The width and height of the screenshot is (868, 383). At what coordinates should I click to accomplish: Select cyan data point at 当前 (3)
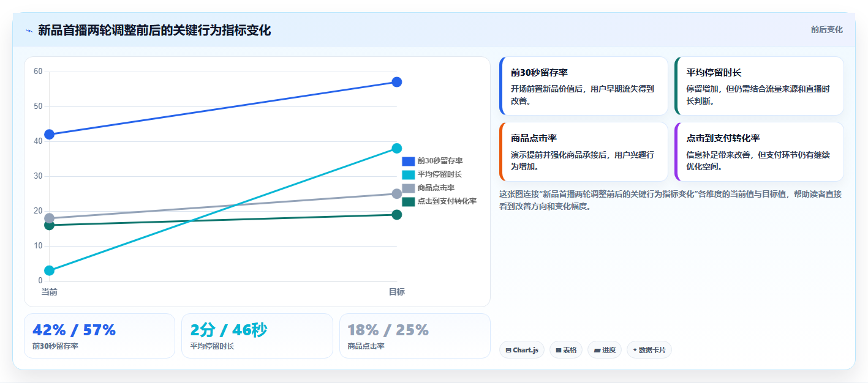pos(50,270)
